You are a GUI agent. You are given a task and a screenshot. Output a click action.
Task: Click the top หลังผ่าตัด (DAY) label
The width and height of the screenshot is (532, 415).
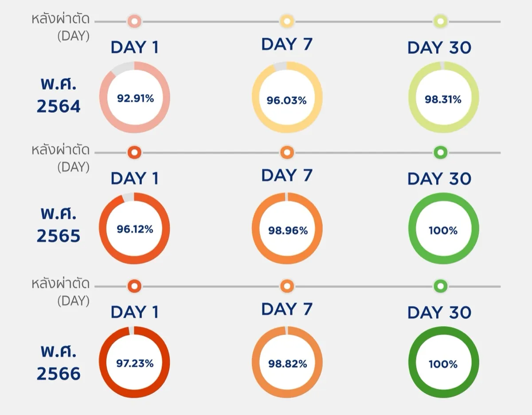tap(61, 27)
